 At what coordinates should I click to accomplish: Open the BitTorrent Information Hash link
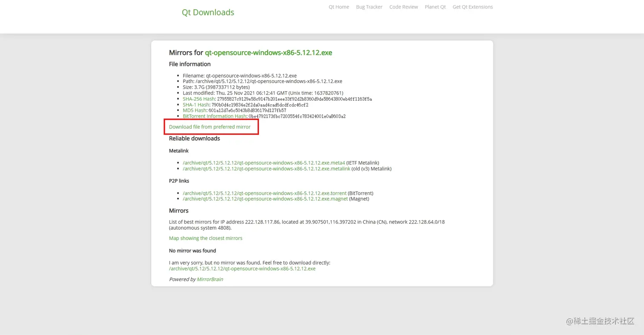pos(215,116)
